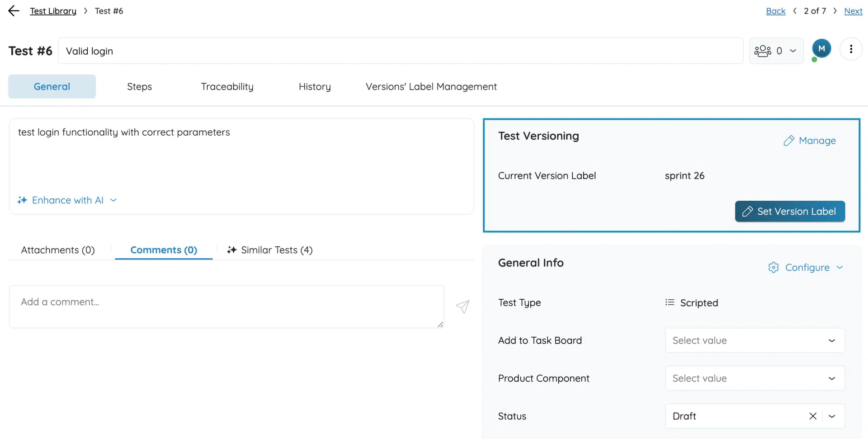Open the Traceability tab
868x439 pixels.
pos(227,86)
